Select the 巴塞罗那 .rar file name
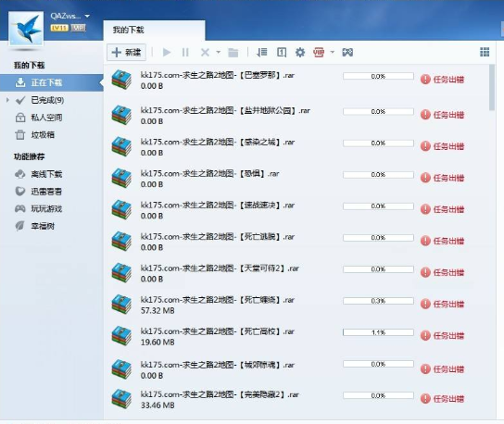 point(218,75)
